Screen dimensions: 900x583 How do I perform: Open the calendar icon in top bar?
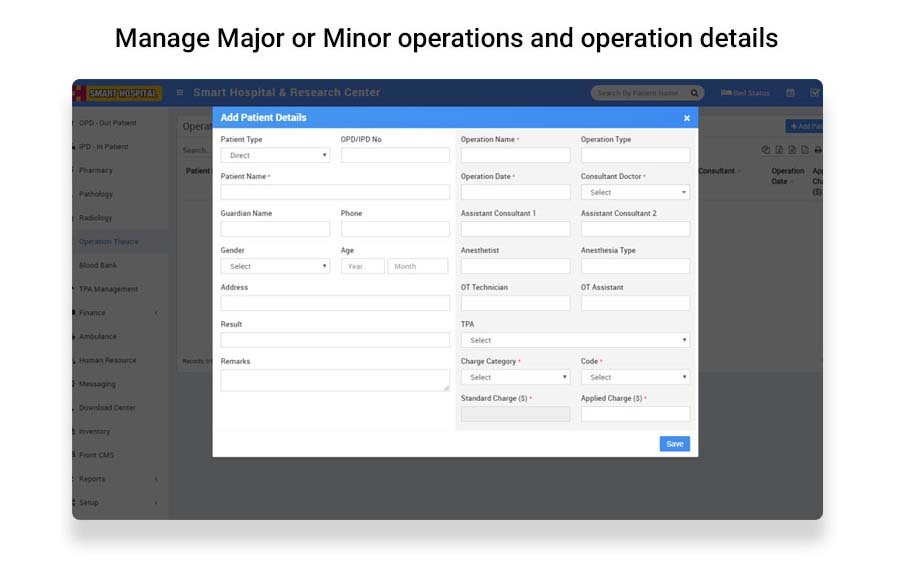pos(790,93)
